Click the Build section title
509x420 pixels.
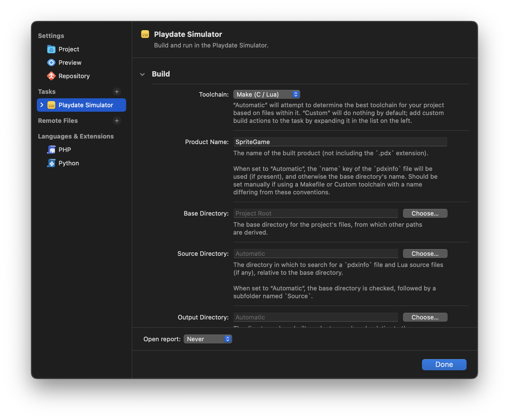click(x=161, y=74)
